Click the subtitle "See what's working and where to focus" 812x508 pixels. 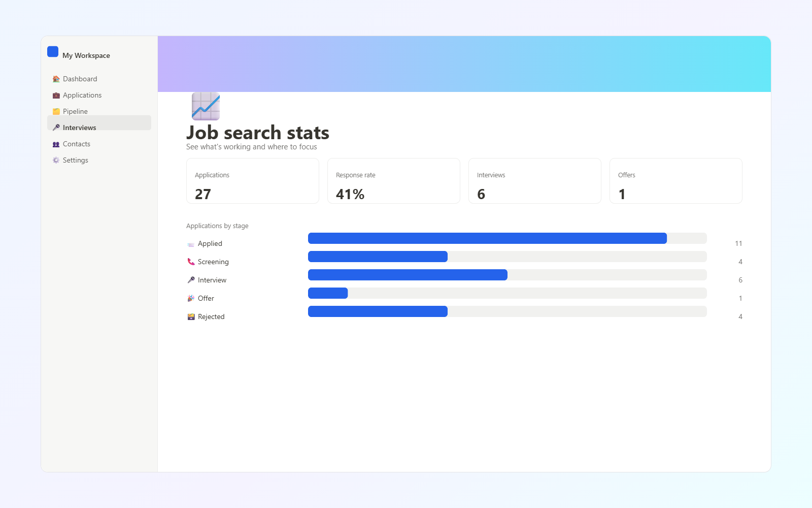(252, 147)
